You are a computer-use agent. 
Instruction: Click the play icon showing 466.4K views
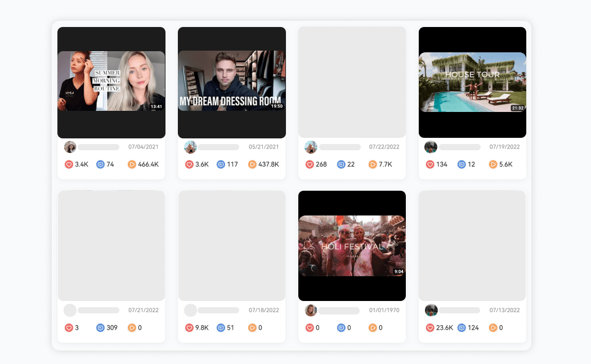tap(132, 164)
